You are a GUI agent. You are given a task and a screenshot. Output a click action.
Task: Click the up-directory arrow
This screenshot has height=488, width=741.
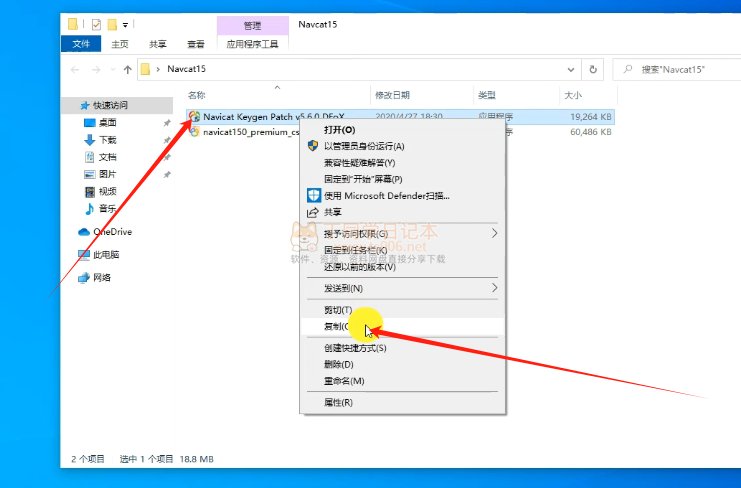click(128, 69)
